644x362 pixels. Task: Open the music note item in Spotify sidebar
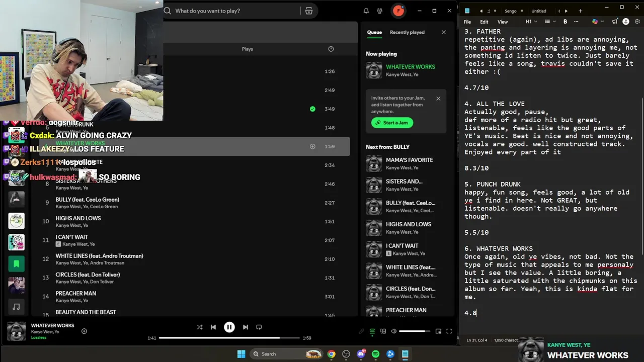pos(16,306)
